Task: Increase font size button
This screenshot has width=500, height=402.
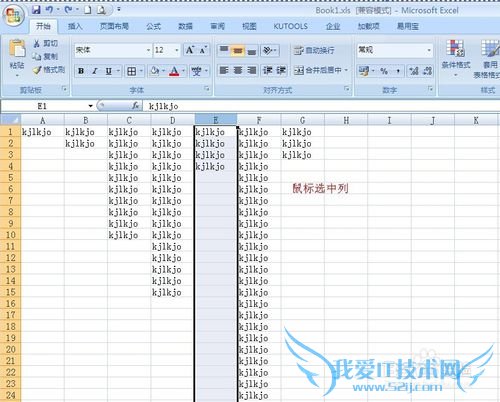Action: tap(190, 50)
